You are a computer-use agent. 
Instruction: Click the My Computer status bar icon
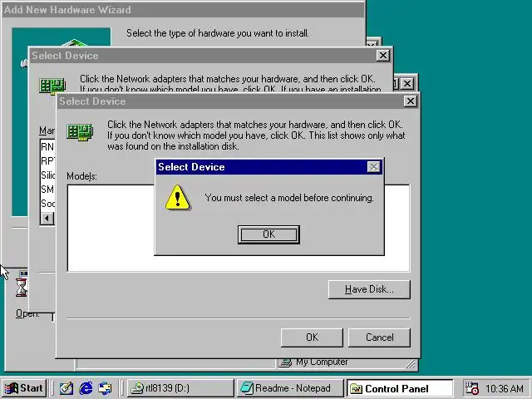(285, 363)
